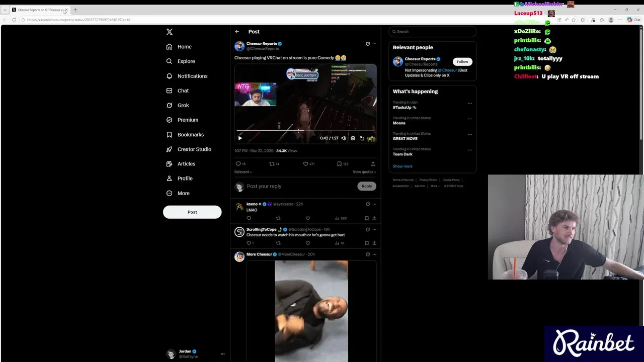Reload the browser page

coord(14,20)
